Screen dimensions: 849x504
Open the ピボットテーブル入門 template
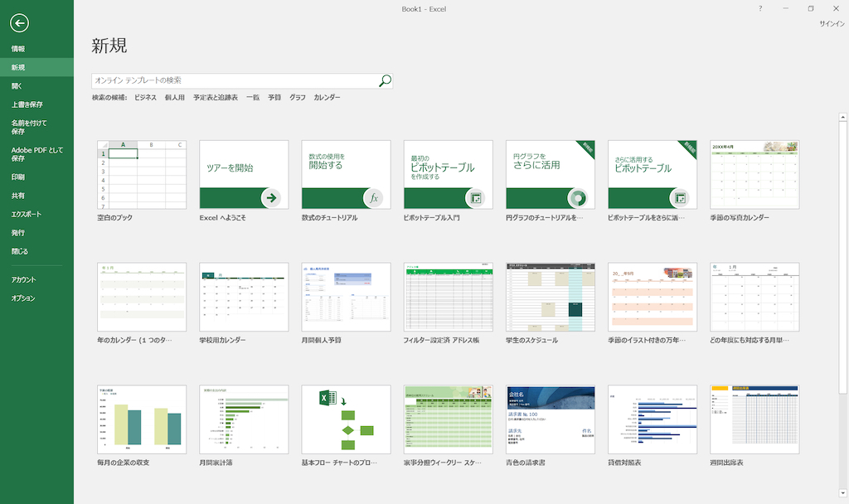point(449,181)
